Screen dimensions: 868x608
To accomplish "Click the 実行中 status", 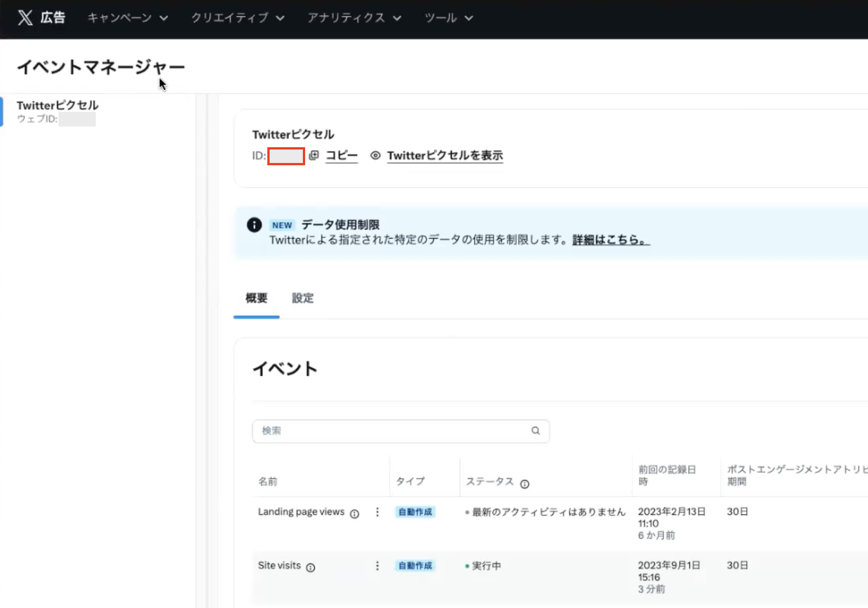I will point(483,566).
